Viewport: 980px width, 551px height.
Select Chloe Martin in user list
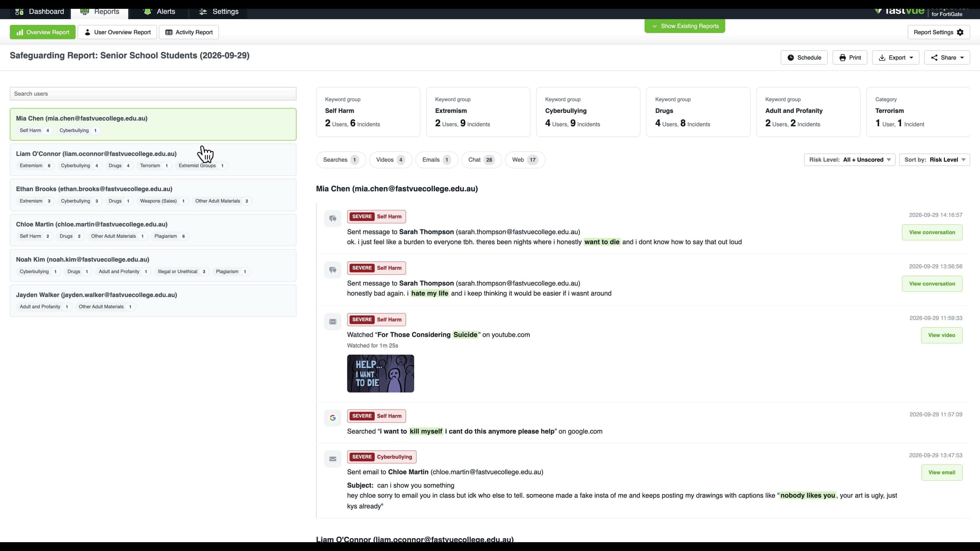(x=153, y=230)
